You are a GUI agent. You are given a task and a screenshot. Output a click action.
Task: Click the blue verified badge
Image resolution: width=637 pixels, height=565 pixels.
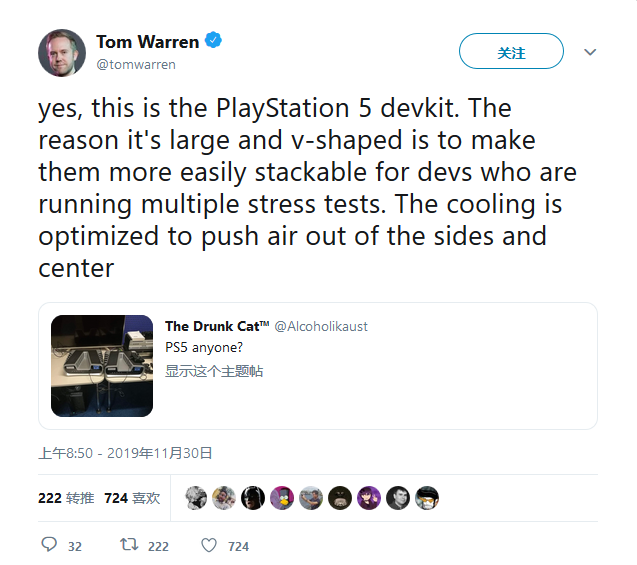click(x=213, y=40)
